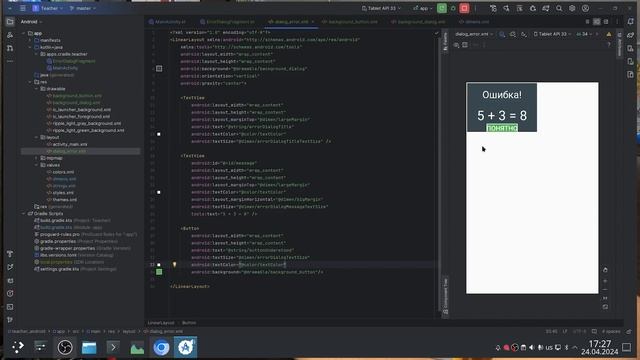Click white color swatch at gutter line 23
Image resolution: width=640 pixels, height=360 pixels.
click(159, 192)
